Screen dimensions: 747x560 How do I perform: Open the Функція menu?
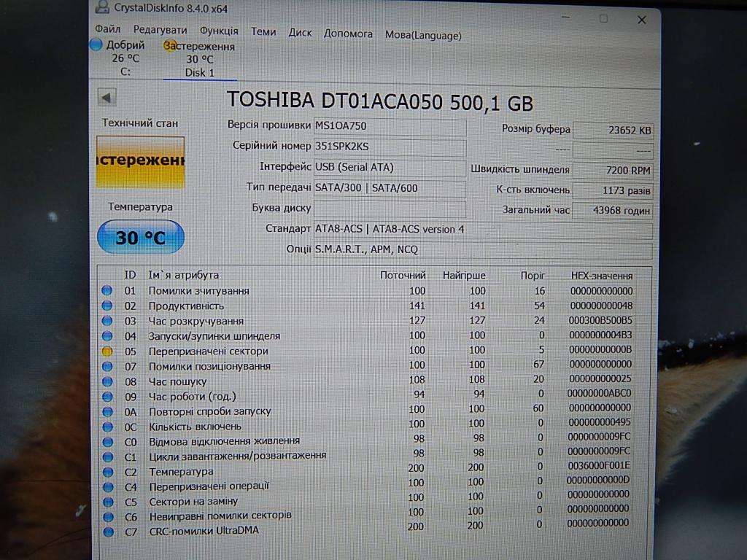click(x=219, y=31)
